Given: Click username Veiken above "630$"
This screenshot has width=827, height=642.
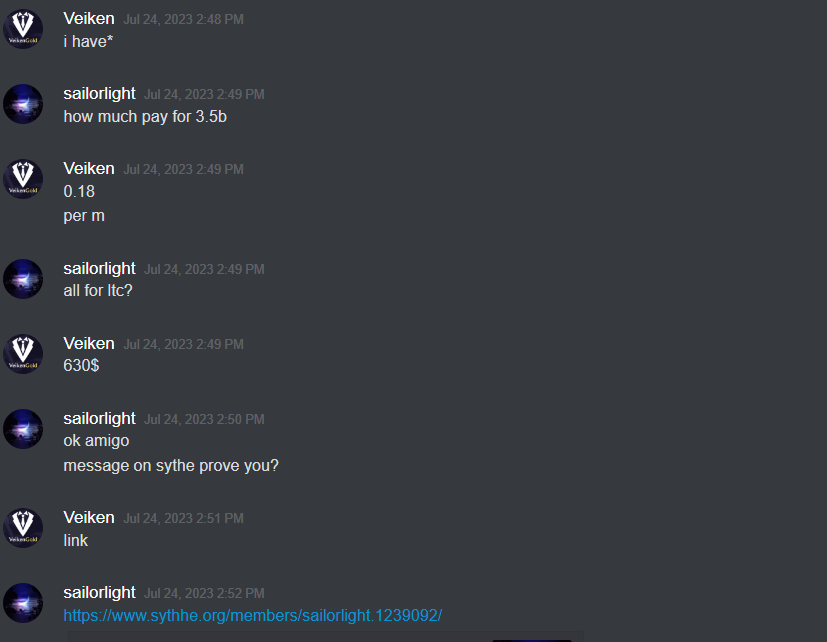Looking at the screenshot, I should (x=89, y=343).
